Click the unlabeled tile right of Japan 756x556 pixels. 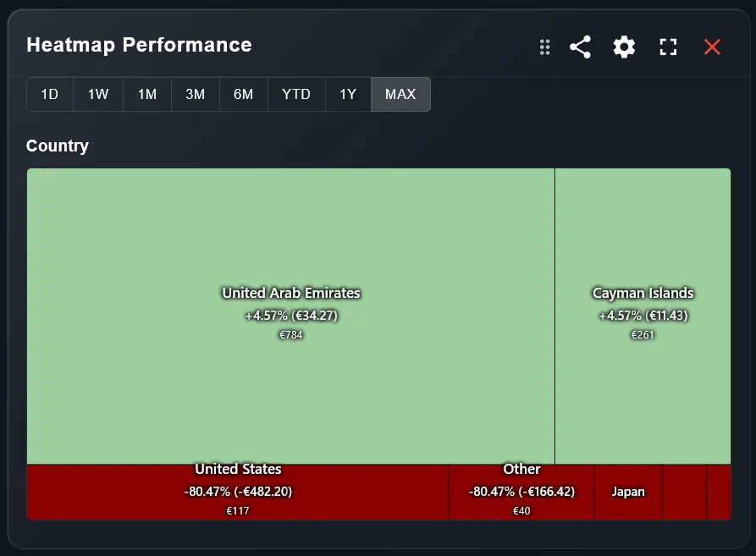[684, 492]
